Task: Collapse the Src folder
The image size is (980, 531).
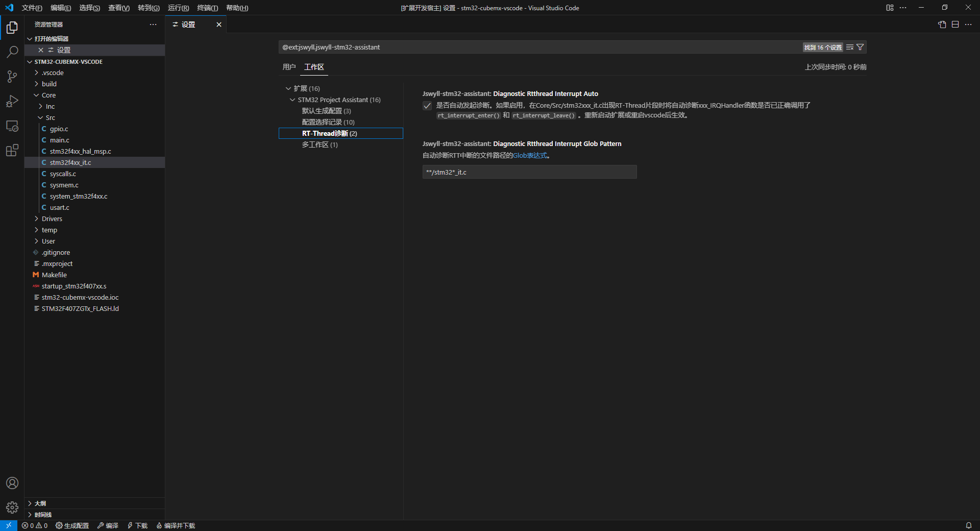Action: (x=50, y=117)
